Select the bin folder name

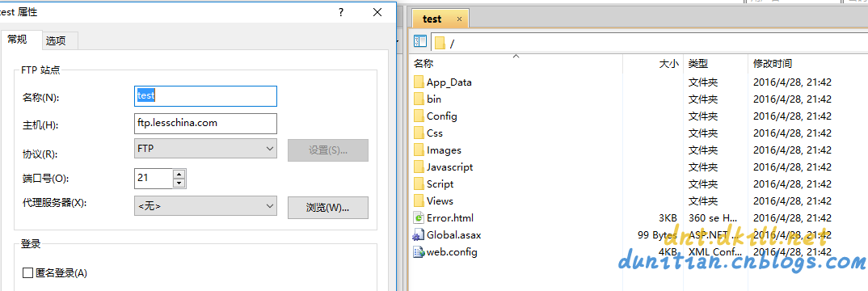(x=434, y=99)
